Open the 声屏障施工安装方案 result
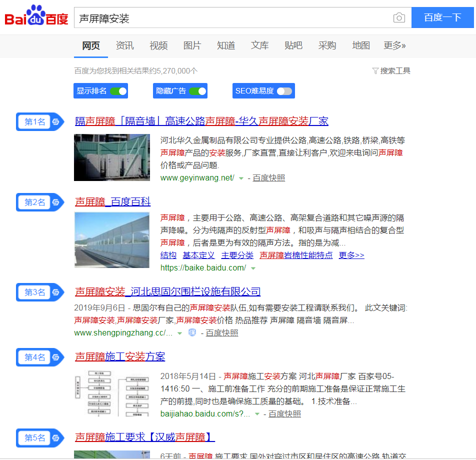This screenshot has height=460, width=476. [x=120, y=356]
